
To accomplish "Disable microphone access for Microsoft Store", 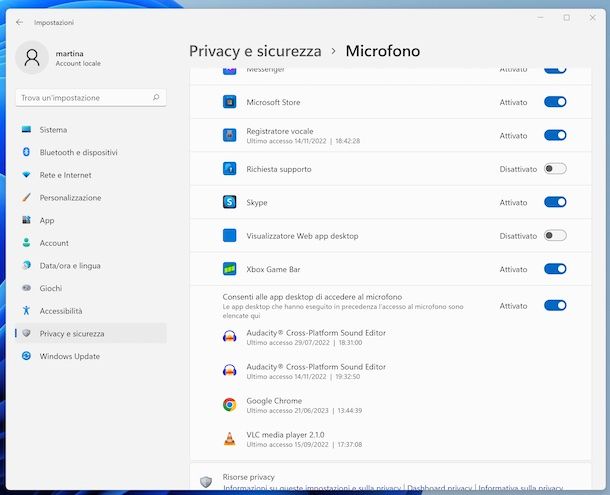I will pyautogui.click(x=555, y=102).
